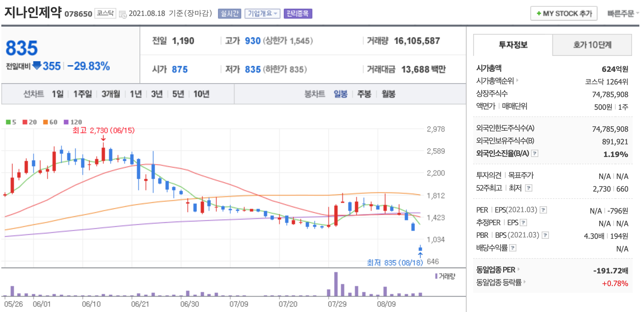Select the 5년 line chart period
This screenshot has width=644, height=312.
(178, 94)
